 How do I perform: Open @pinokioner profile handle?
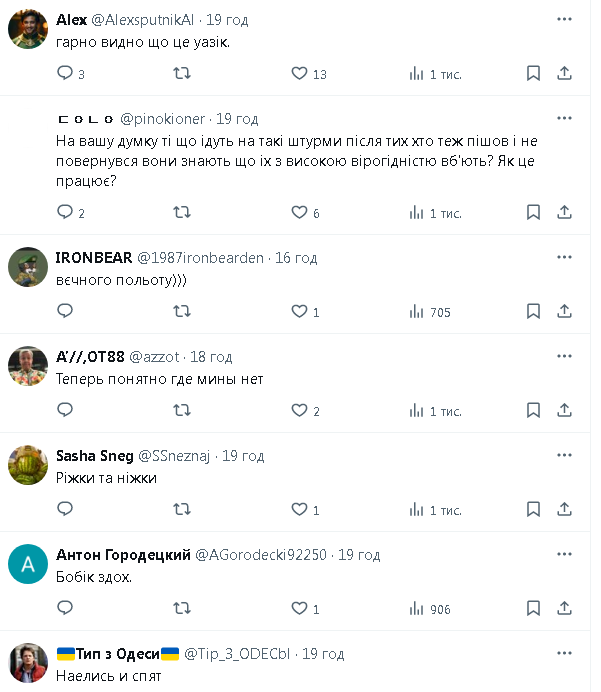[165, 117]
